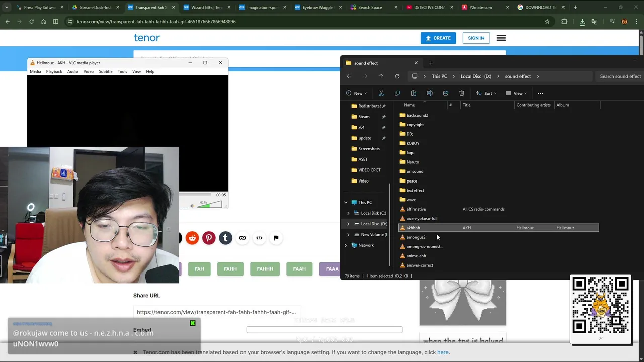Open the New dropdown in File Explorer
This screenshot has height=362, width=644.
point(357,93)
